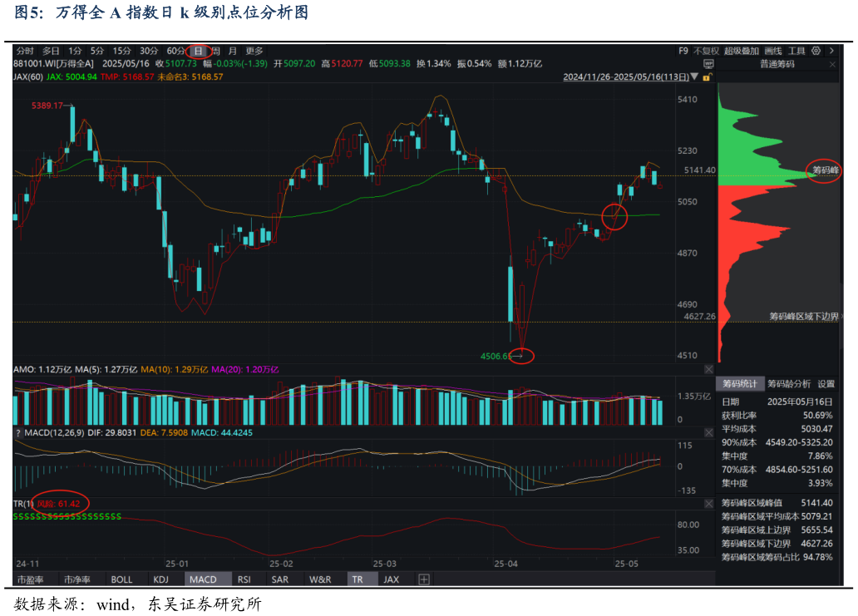Close the MACD indicator sub-chart
Viewport: 858px width, 616px height.
coord(708,433)
